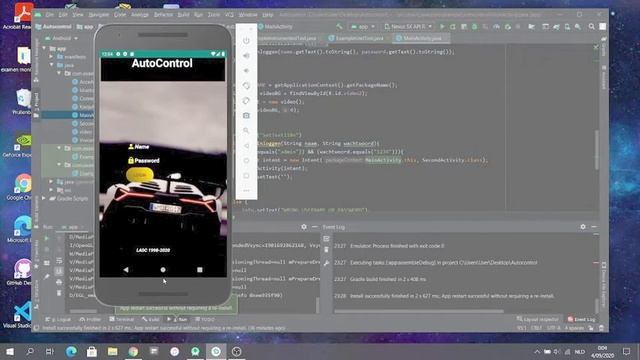640x360 pixels.
Task: Click the emulator sidebar back triangle
Action: click(x=246, y=146)
